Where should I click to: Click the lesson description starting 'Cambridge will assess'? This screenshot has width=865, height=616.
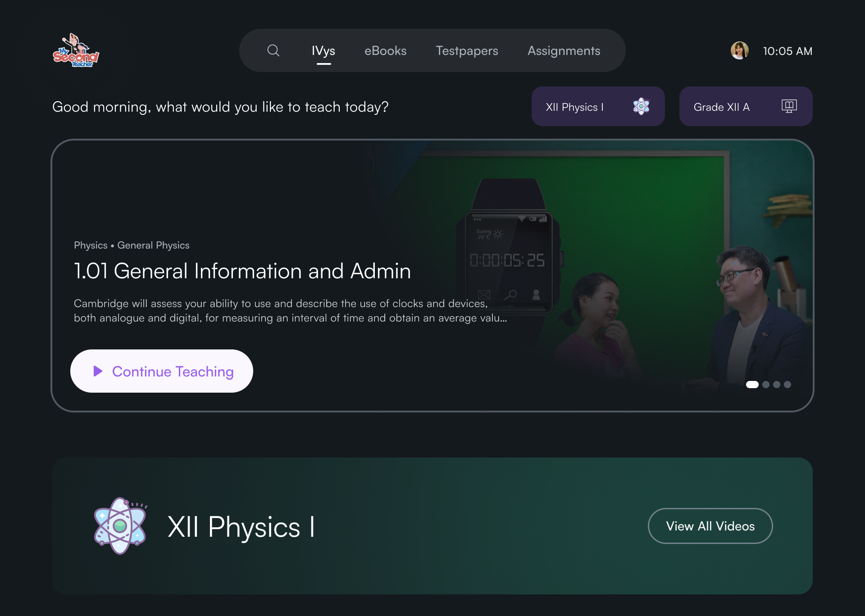coord(291,311)
